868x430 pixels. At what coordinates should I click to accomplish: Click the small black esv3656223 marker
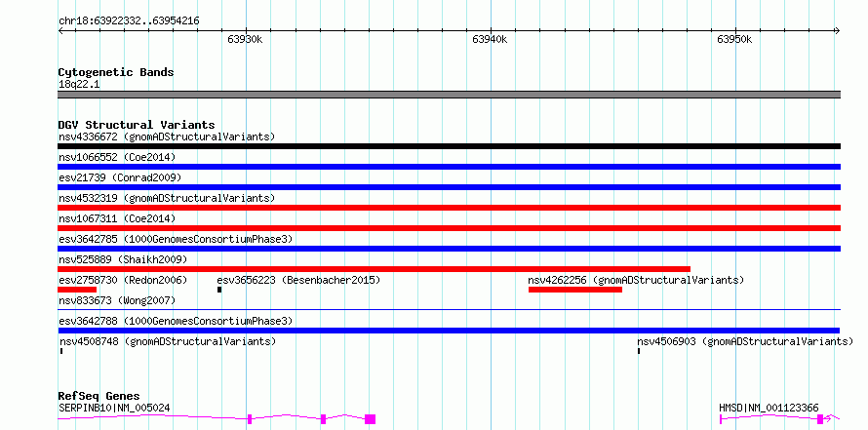click(219, 290)
